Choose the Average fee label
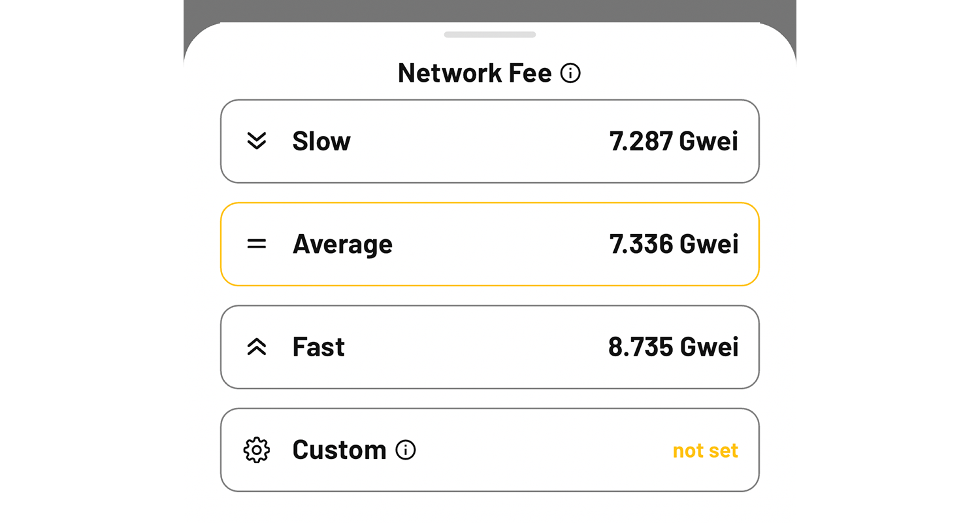Viewport: 980px width, 523px height. [342, 244]
